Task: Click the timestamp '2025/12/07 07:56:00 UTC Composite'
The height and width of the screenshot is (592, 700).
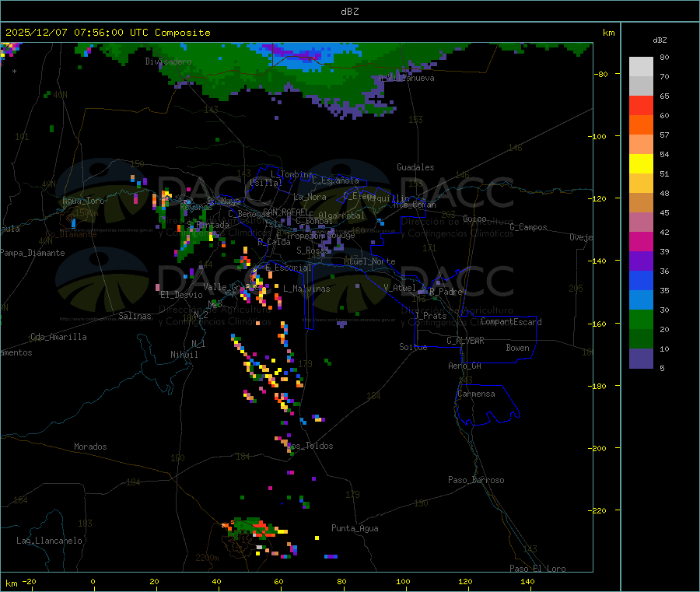Action: coord(107,33)
